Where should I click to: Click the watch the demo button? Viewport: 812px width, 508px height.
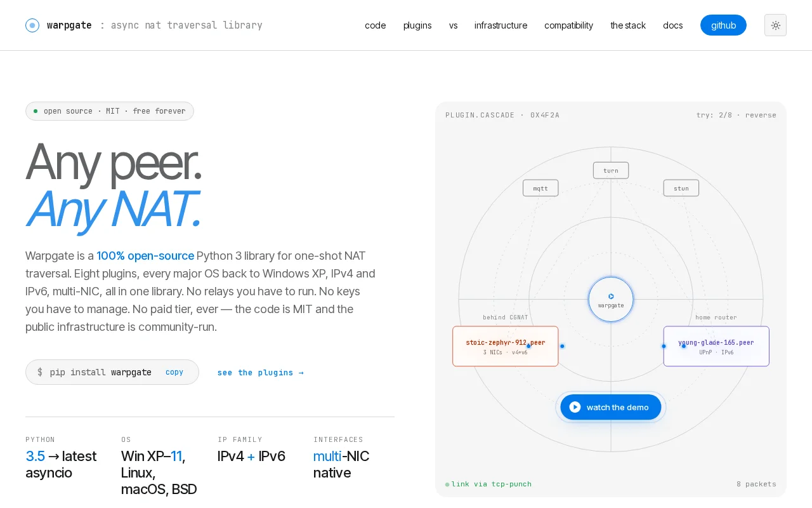click(x=611, y=407)
